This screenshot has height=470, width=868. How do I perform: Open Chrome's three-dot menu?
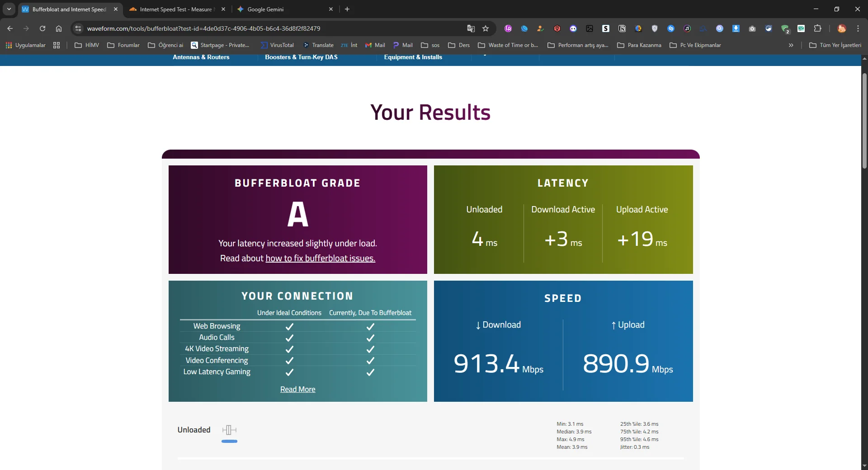858,28
